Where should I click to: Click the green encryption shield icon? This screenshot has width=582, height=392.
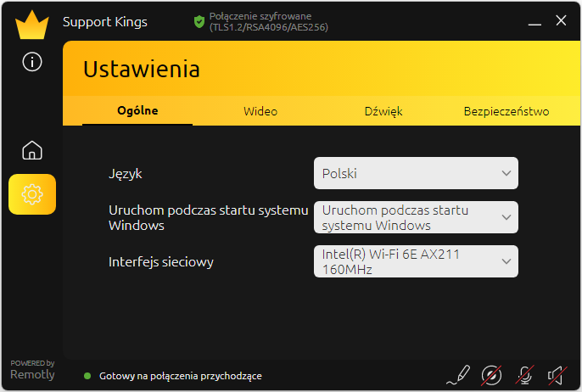[199, 22]
